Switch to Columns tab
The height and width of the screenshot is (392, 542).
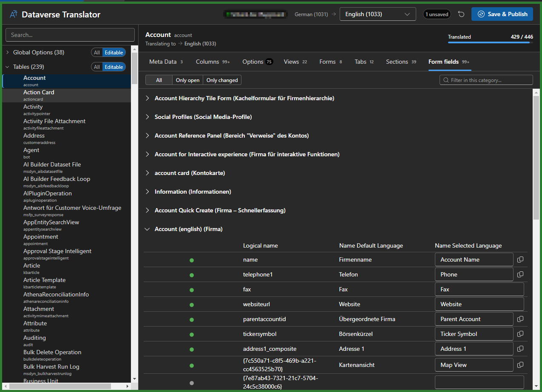(x=213, y=62)
